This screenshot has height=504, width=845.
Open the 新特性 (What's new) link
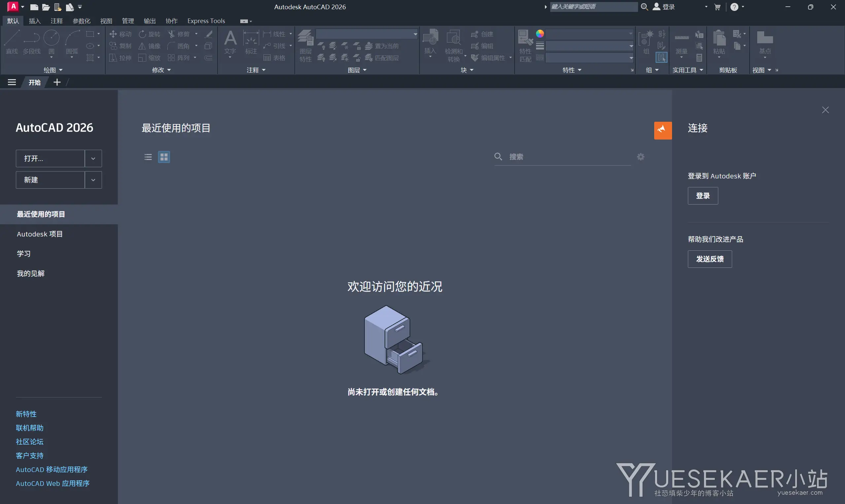26,414
